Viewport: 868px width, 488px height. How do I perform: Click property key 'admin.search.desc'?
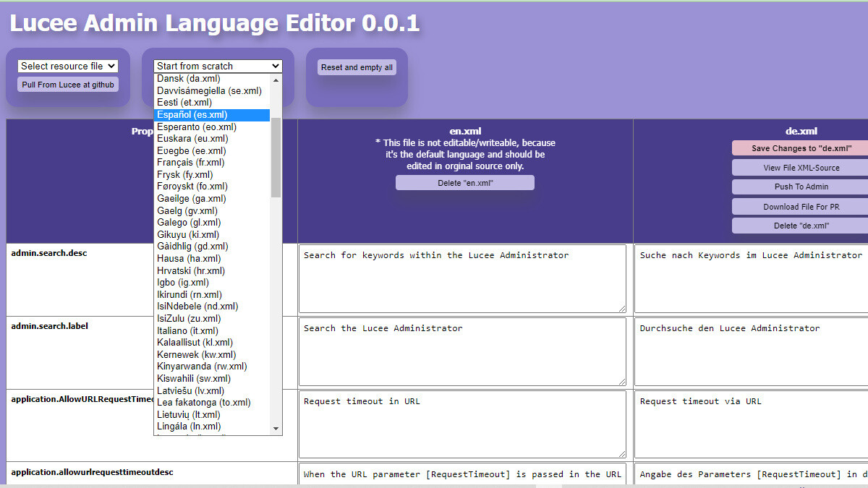(48, 254)
